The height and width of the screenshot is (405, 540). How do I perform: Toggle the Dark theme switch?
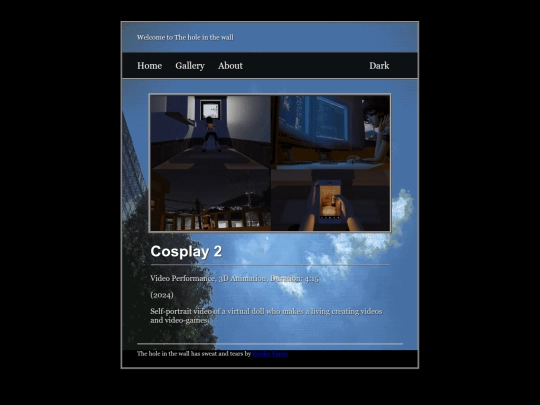(x=379, y=65)
